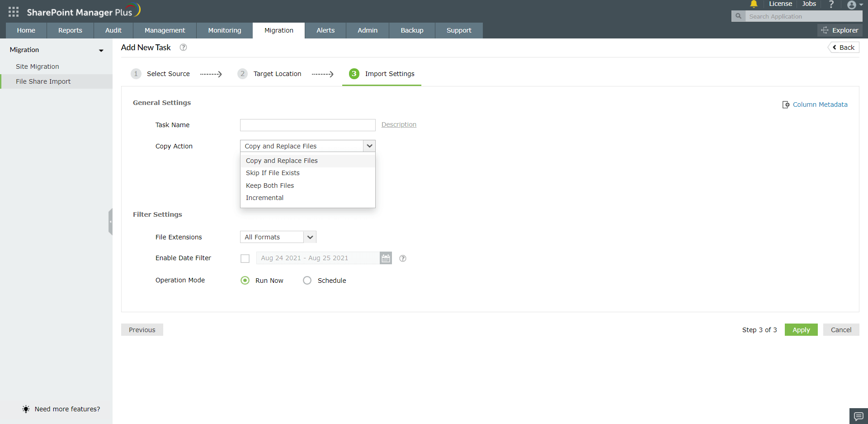
Task: Click the date range input field
Action: tap(318, 258)
